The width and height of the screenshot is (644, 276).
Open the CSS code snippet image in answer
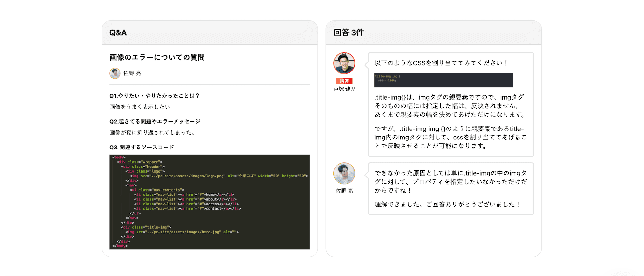[443, 80]
